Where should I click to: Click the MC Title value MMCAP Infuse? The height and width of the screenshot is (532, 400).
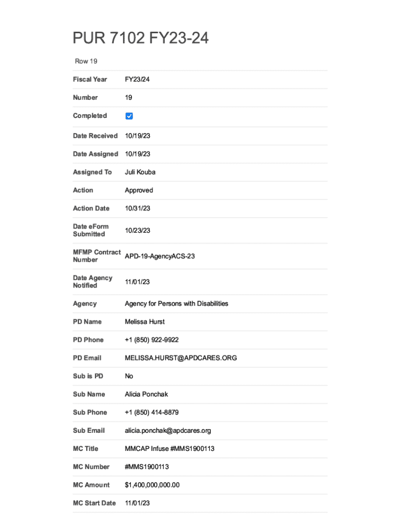pos(169,449)
